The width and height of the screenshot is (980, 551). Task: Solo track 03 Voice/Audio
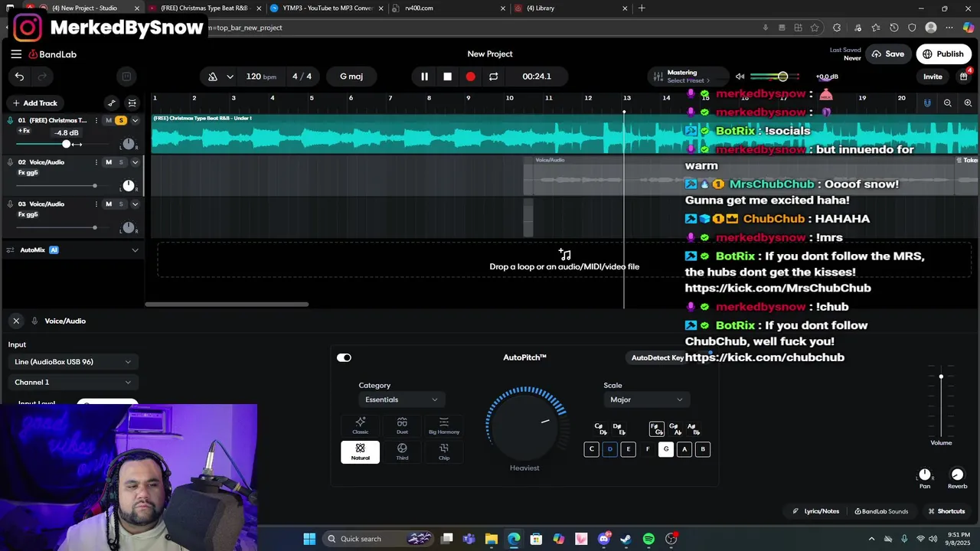pos(120,204)
